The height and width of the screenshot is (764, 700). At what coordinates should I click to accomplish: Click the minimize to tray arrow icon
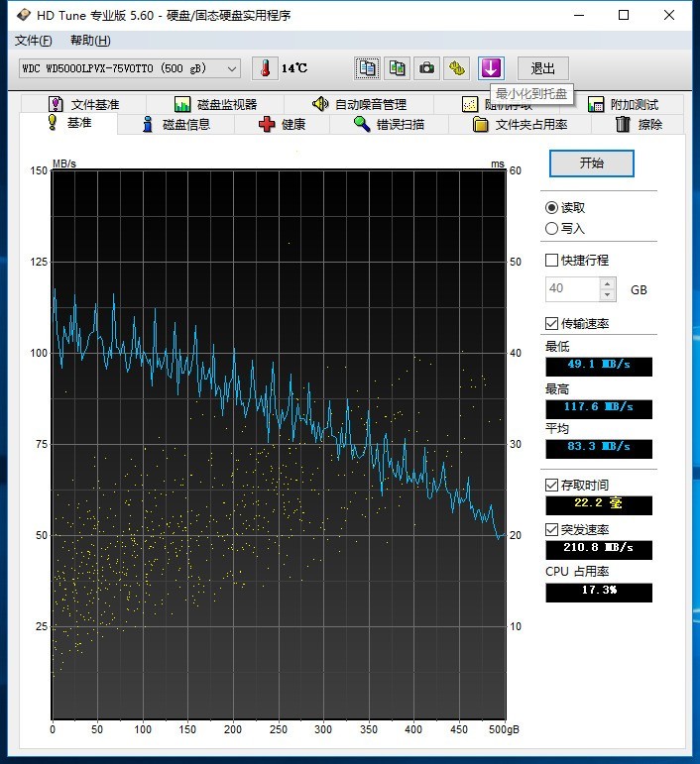[491, 68]
